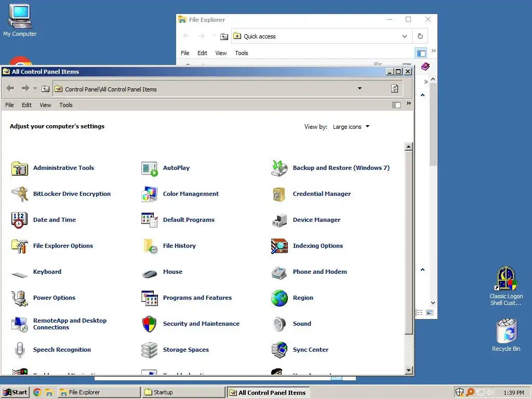
Task: Open the Programs and Features icon
Action: coord(149,298)
